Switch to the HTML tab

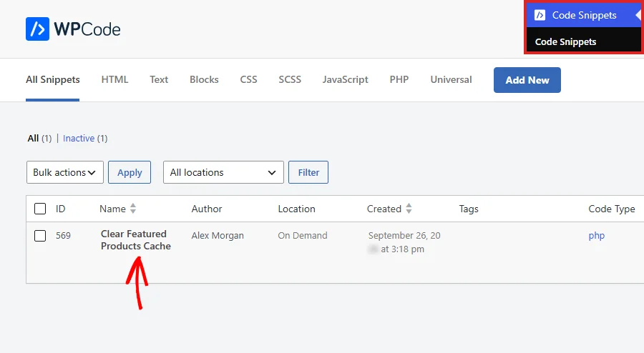[x=114, y=79]
